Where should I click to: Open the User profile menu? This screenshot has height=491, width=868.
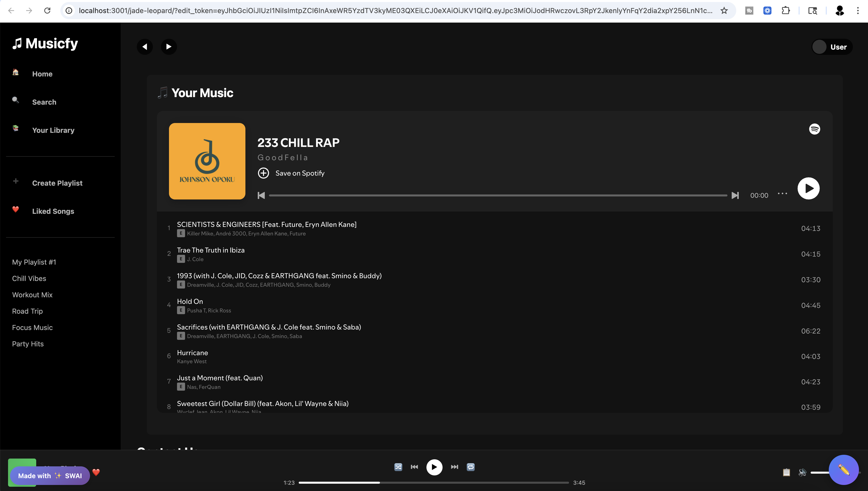point(832,47)
